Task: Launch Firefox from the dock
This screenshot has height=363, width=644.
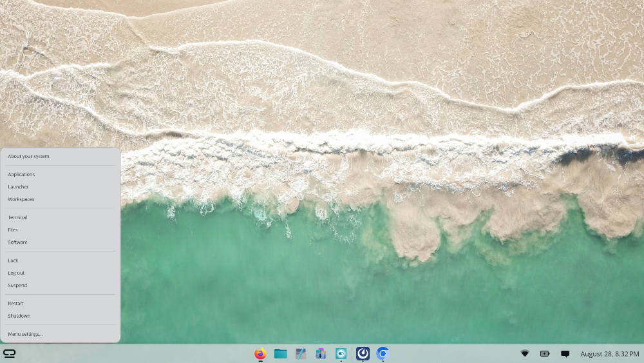Action: [x=260, y=353]
